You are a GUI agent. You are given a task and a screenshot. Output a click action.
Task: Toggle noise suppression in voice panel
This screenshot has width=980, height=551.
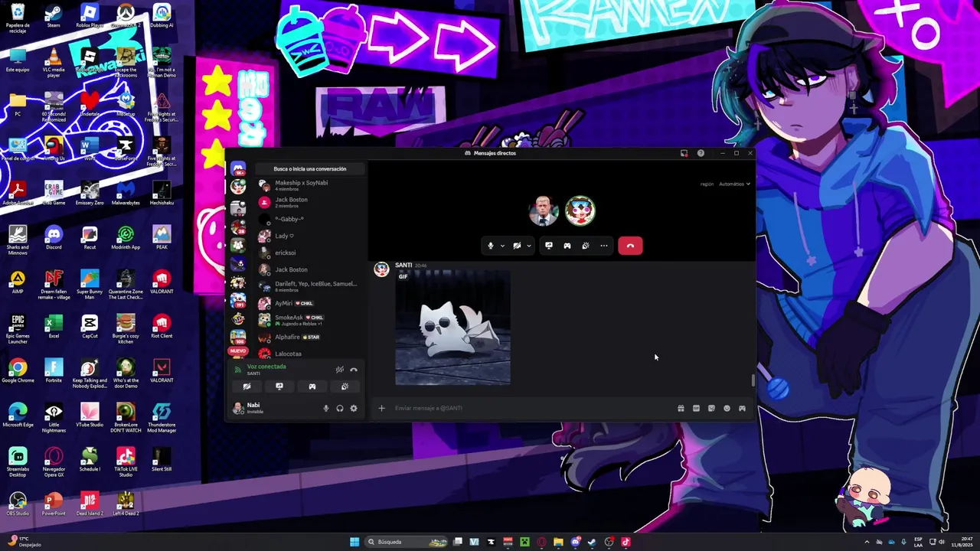point(339,370)
